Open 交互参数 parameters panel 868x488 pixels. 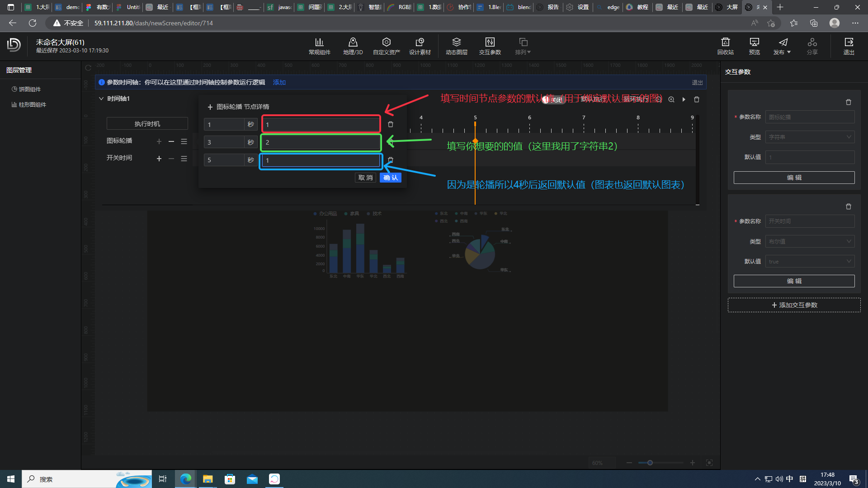coord(490,46)
